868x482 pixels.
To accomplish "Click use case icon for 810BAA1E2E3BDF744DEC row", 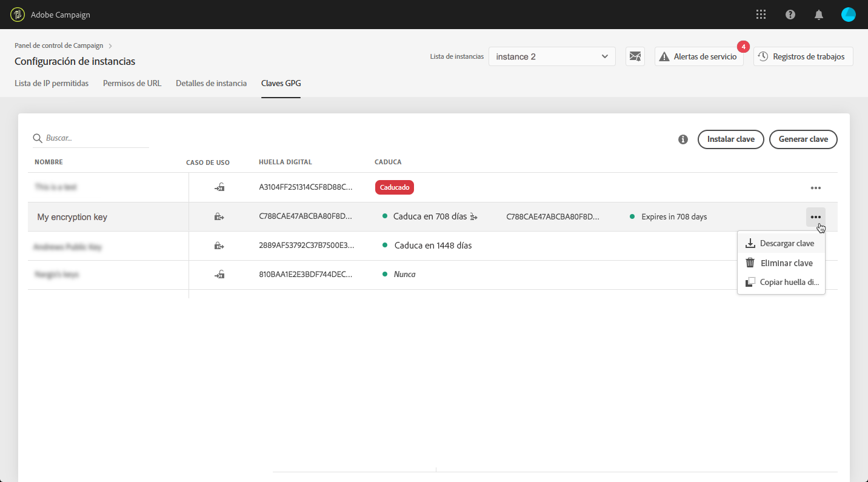I will point(219,275).
